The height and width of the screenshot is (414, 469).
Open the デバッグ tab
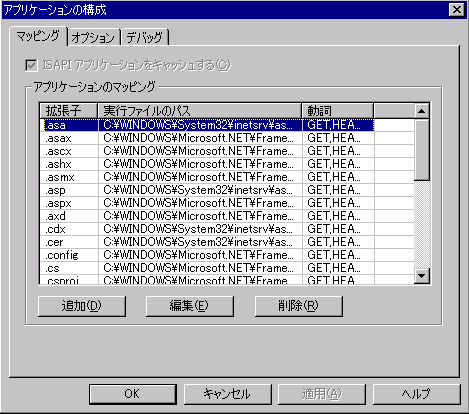pyautogui.click(x=145, y=37)
